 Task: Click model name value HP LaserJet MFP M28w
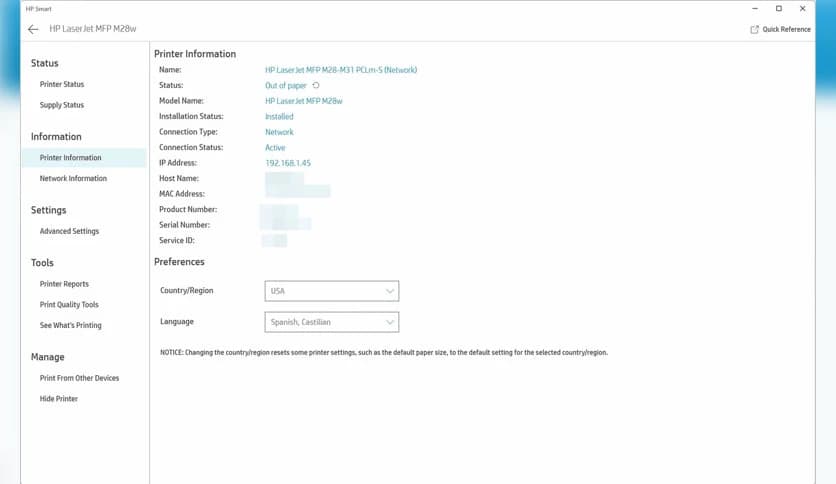pyautogui.click(x=303, y=101)
